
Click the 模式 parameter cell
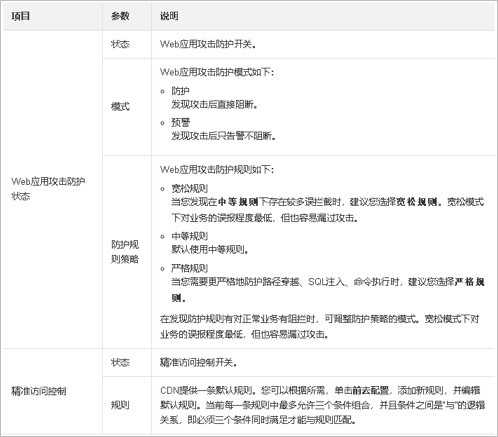pos(120,107)
